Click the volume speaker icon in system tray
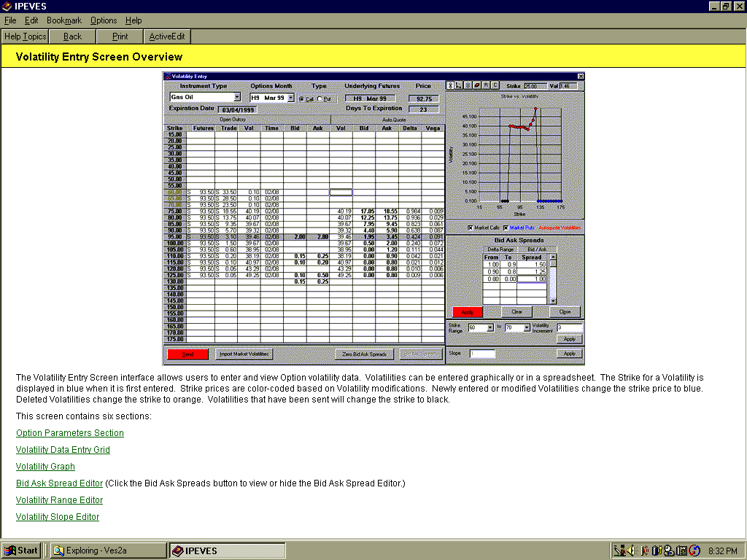Image resolution: width=747 pixels, height=560 pixels. click(x=632, y=551)
